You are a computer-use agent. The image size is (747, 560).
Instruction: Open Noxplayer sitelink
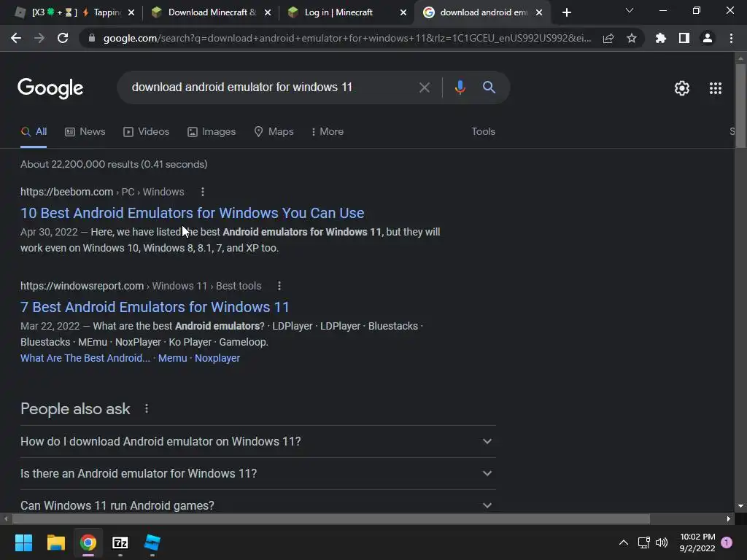click(217, 358)
